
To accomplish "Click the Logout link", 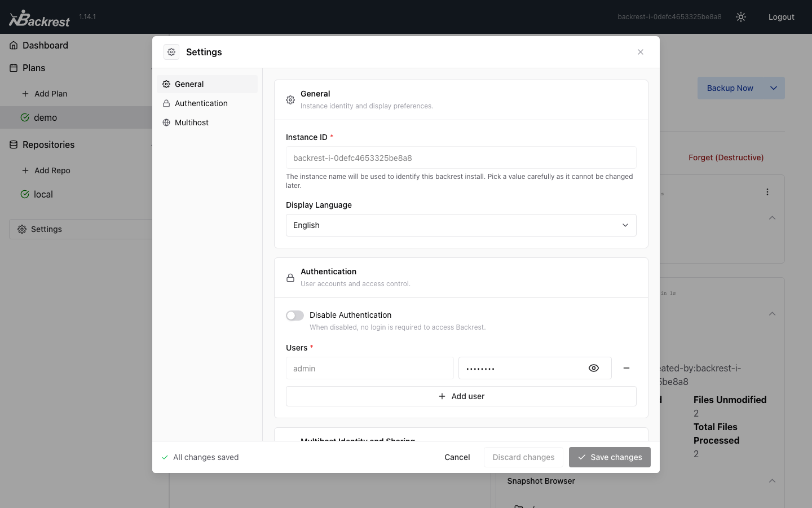I will coord(782,17).
